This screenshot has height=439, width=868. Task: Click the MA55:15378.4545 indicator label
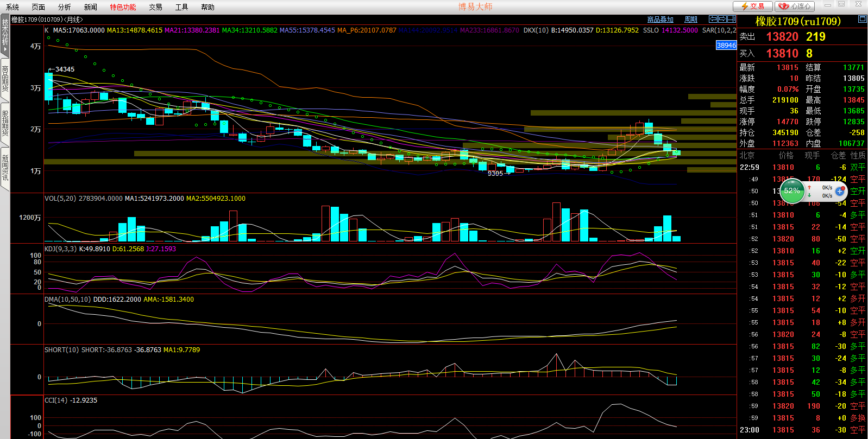[x=307, y=30]
